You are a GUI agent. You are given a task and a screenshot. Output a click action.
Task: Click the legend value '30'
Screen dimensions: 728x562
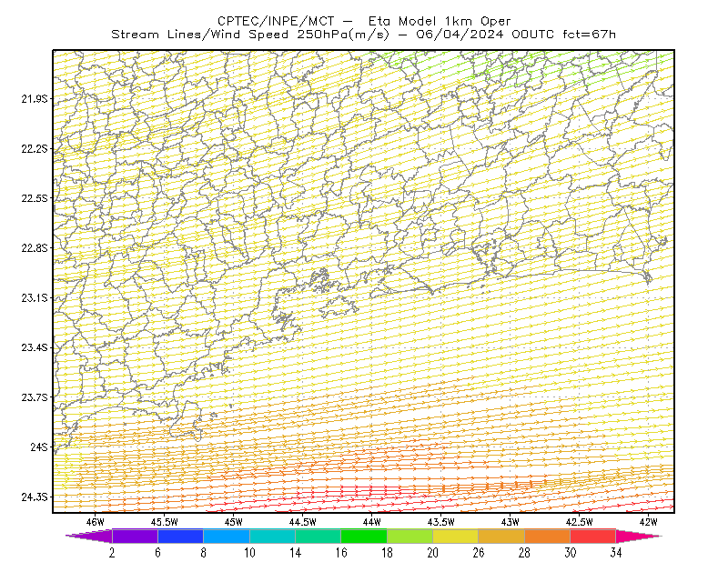571,552
